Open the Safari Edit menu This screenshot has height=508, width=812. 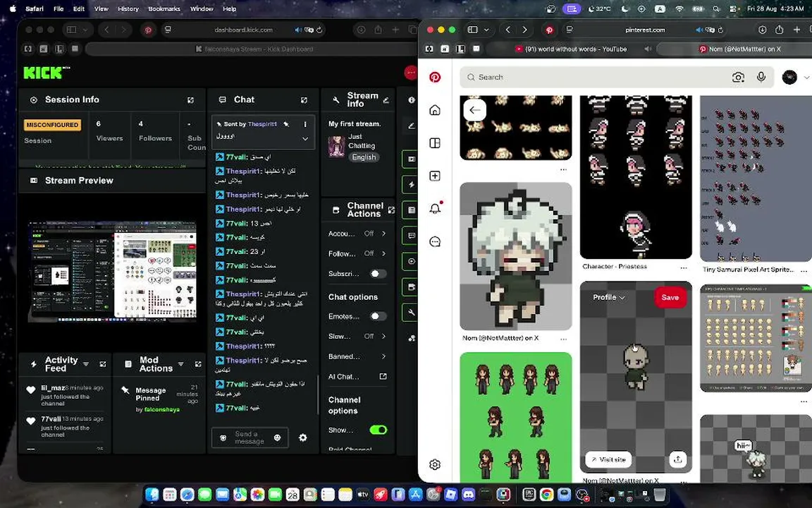[x=79, y=8]
